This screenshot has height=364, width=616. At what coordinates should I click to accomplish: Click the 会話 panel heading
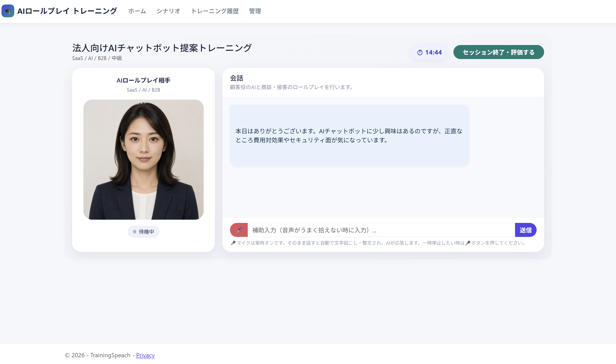[237, 78]
